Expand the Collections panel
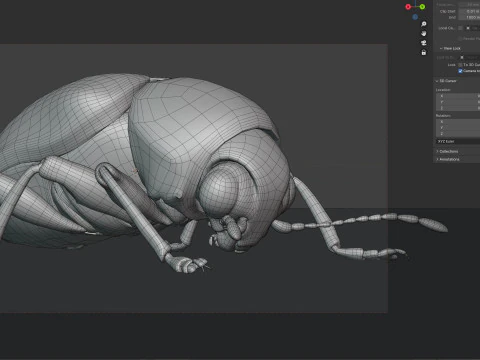Viewport: 480px width, 360px height. (x=447, y=151)
